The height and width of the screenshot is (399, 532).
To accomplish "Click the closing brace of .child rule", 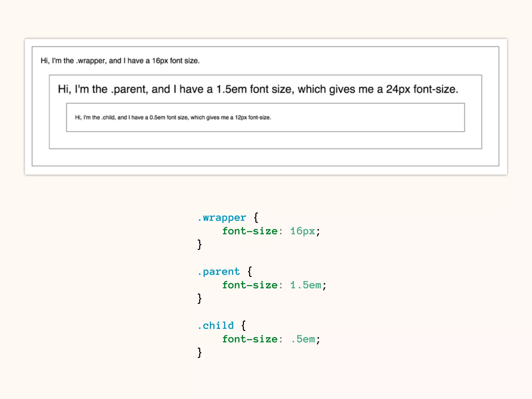I will 199,353.
